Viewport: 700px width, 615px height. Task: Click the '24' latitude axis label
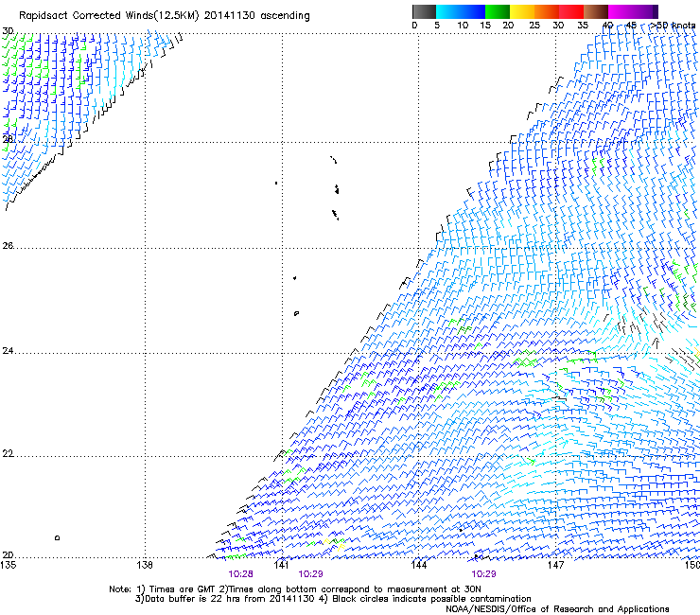(8, 351)
